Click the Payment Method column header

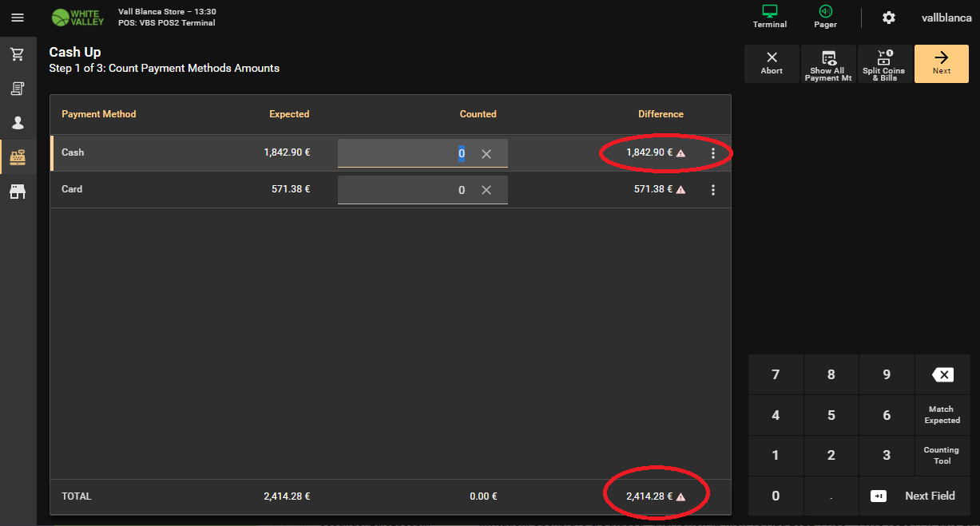point(99,114)
